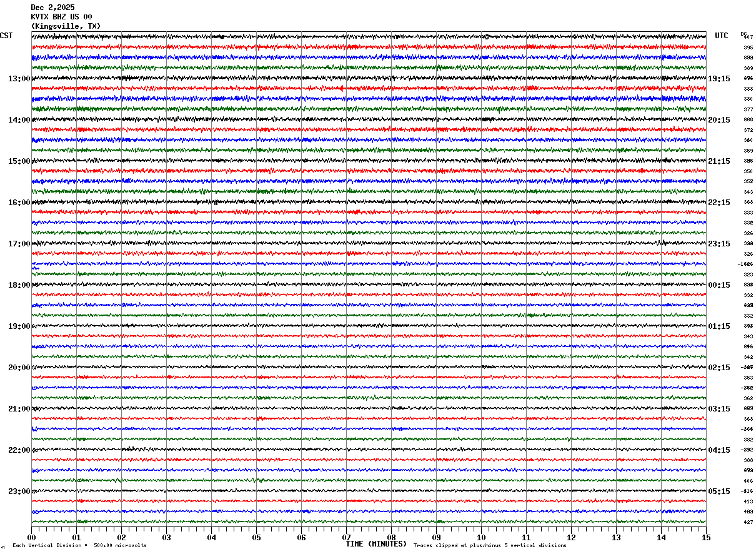
Task: Click minute tick label 12 on the bottom axis
Action: 571,537
